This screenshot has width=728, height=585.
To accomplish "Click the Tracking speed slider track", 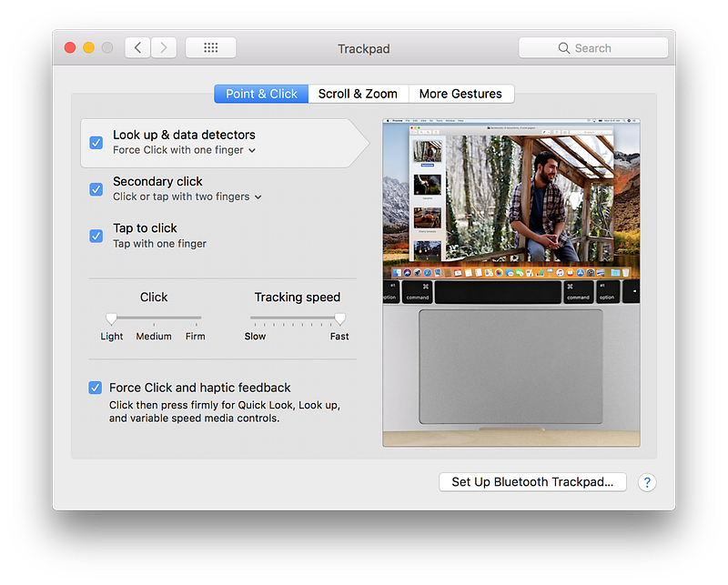I will pyautogui.click(x=294, y=318).
